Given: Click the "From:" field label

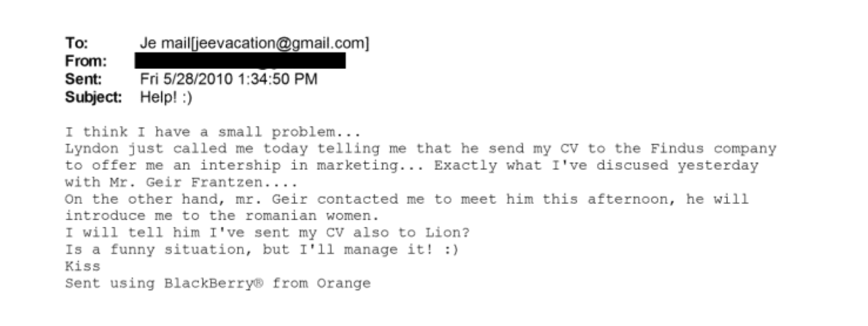Looking at the screenshot, I should 85,61.
